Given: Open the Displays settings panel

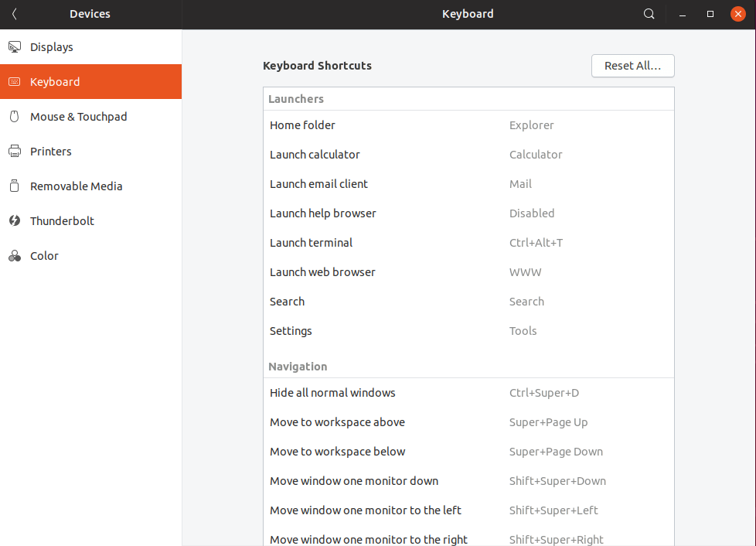Looking at the screenshot, I should 52,47.
